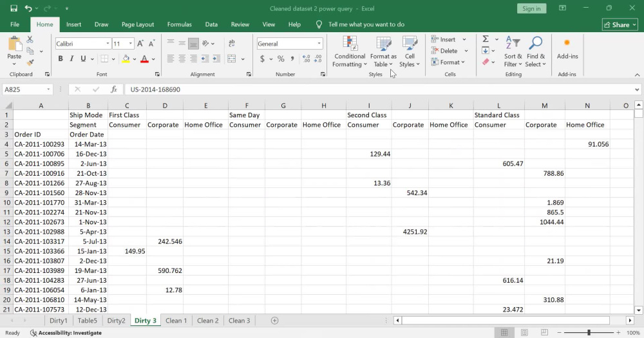Collapse the ribbon with the chevron
644x338 pixels.
(637, 75)
